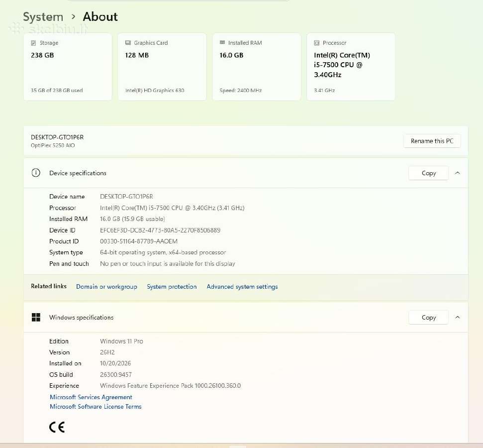Click the Installed RAM icon
The width and height of the screenshot is (483, 448).
222,42
